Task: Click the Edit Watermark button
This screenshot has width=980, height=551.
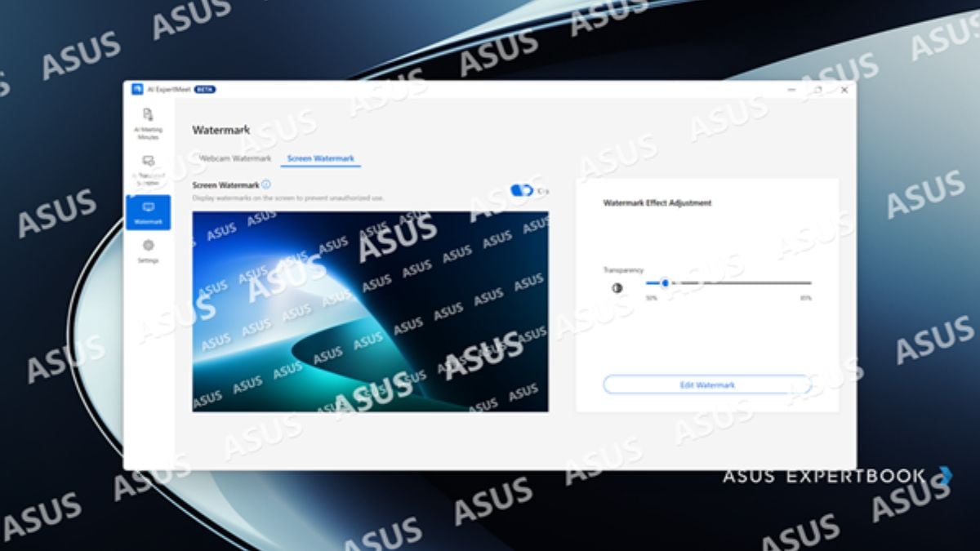Action: click(x=707, y=384)
